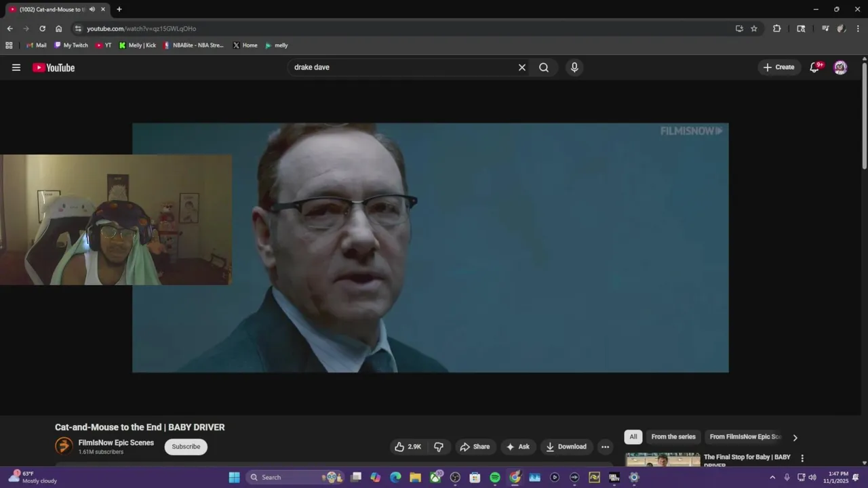868x488 pixels.
Task: Open the NBABite bookmark
Action: coord(193,45)
